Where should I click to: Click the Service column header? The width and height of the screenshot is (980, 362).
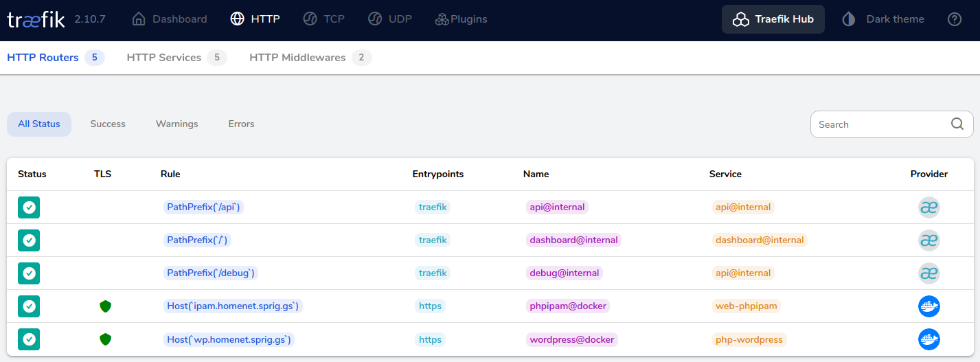[725, 174]
